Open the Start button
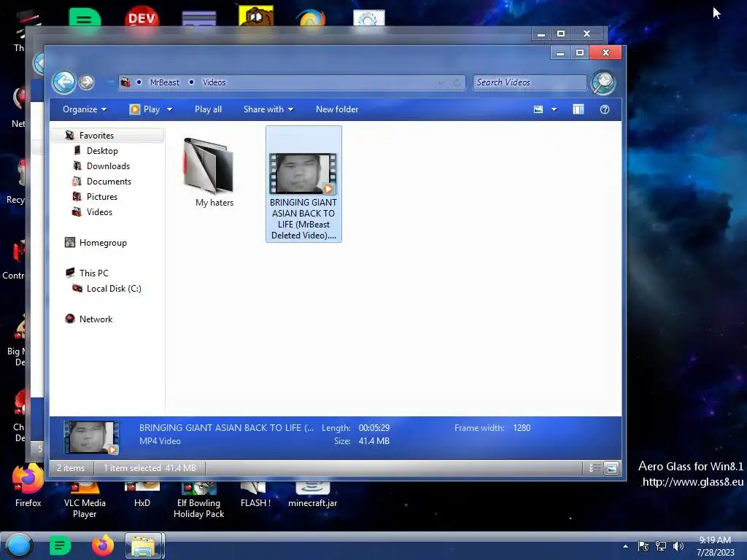Image resolution: width=747 pixels, height=560 pixels. pyautogui.click(x=18, y=545)
